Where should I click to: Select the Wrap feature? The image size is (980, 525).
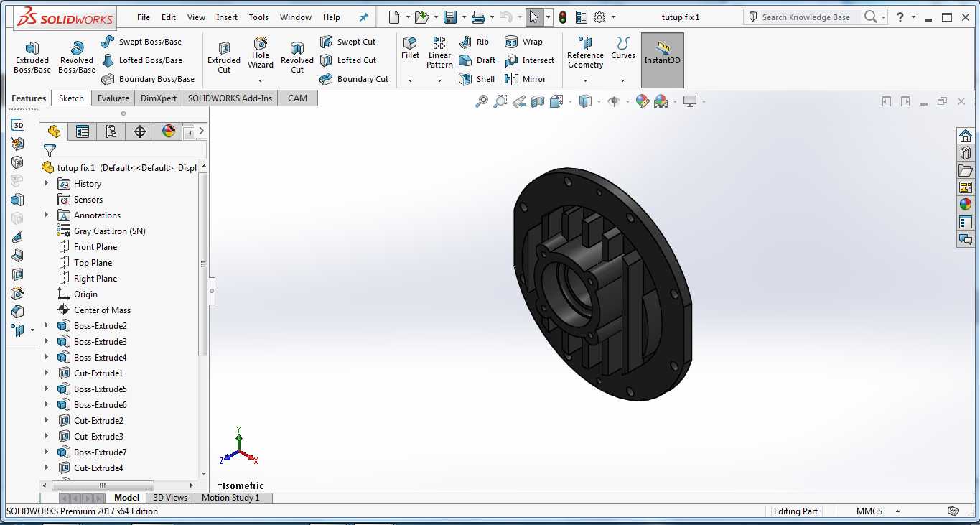pos(524,42)
